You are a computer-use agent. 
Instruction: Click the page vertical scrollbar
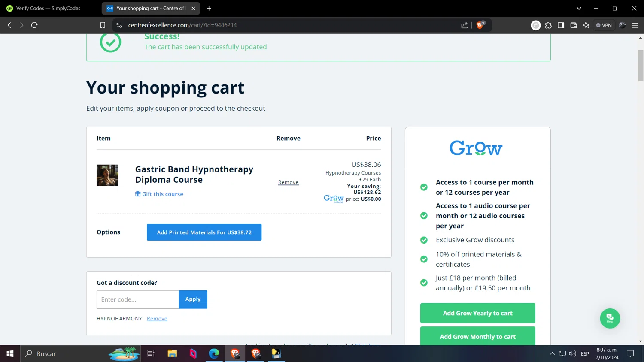[x=640, y=66]
